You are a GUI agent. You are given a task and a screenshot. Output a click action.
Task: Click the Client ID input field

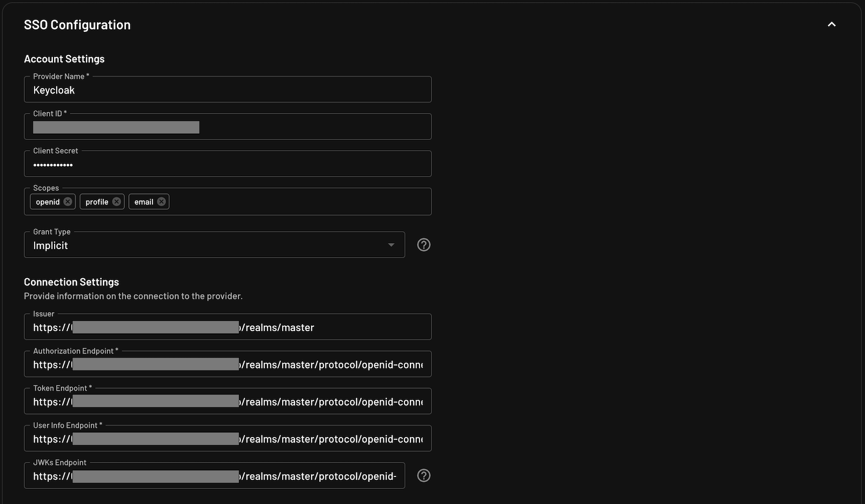[227, 127]
